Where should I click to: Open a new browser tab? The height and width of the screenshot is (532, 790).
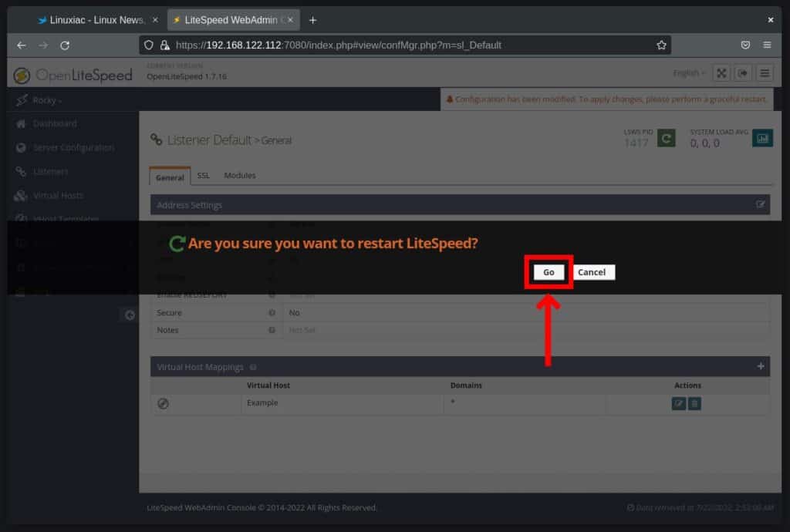click(x=313, y=20)
